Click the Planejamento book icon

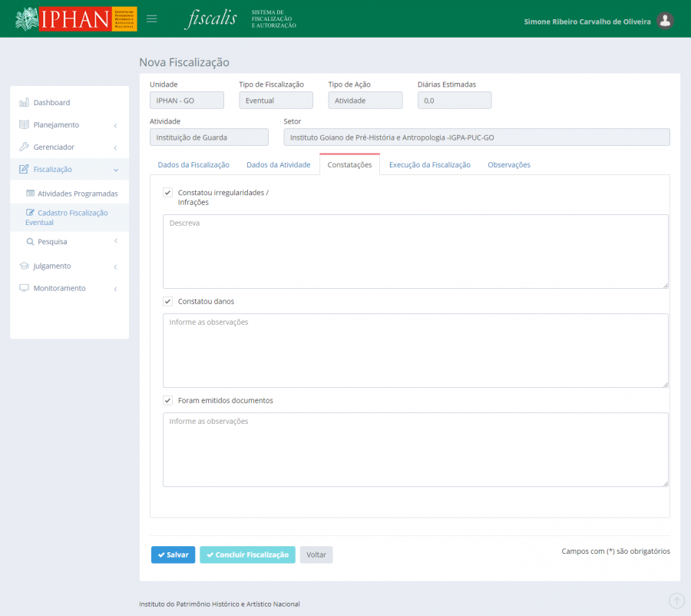click(x=24, y=124)
